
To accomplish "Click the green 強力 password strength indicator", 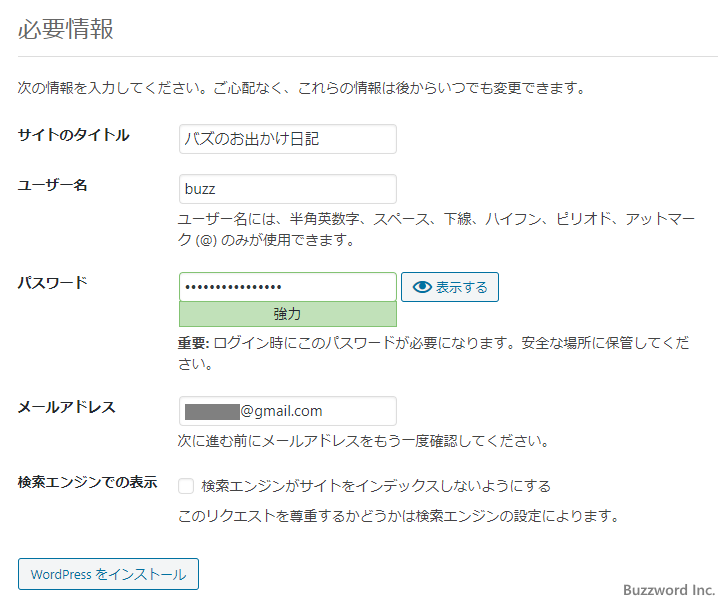I will pos(288,314).
